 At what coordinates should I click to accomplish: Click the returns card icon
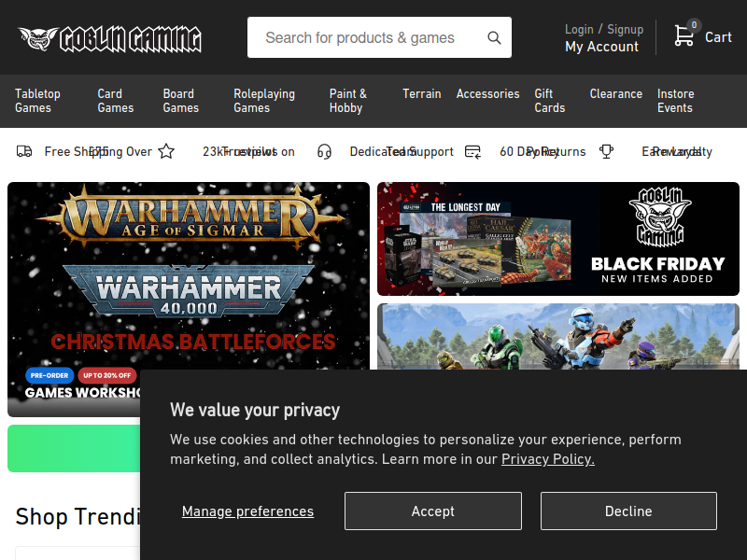472,151
